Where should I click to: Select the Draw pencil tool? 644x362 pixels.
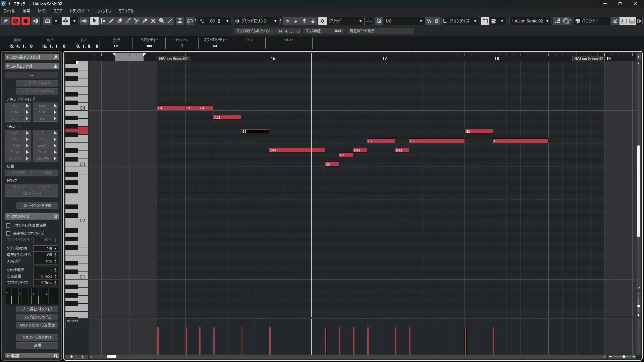pos(111,21)
